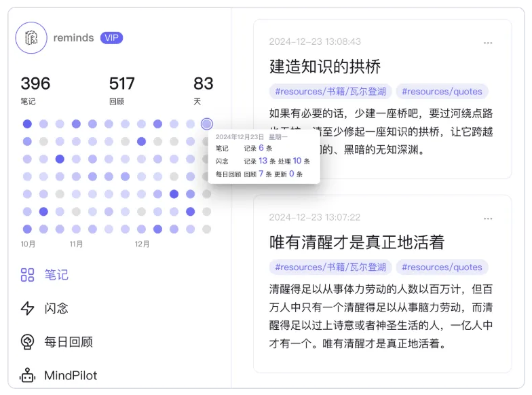Screen dimensions: 532x395
Task: Click #resources/quotes tag on first note
Action: coord(442,92)
